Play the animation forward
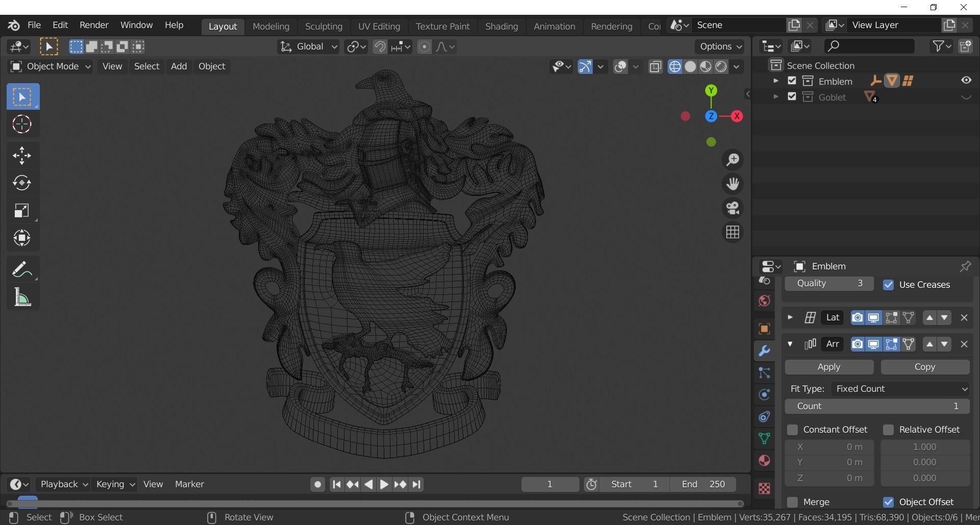The height and width of the screenshot is (525, 980). pos(384,484)
